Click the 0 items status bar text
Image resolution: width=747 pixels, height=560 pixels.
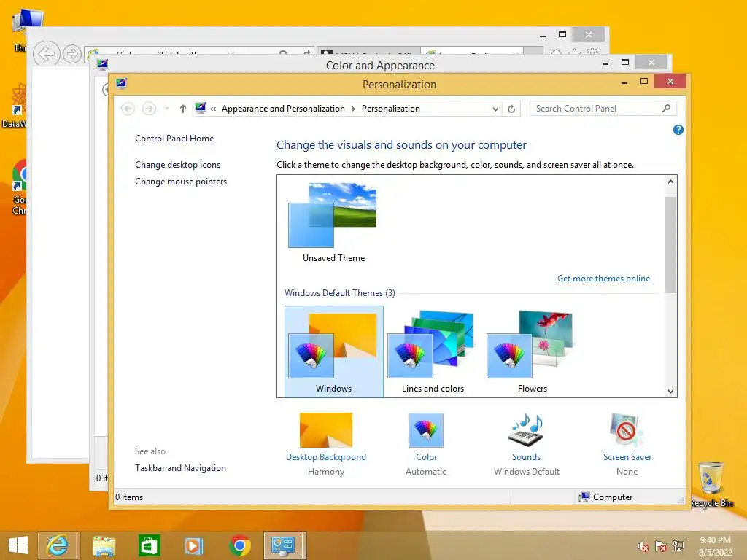tap(129, 497)
